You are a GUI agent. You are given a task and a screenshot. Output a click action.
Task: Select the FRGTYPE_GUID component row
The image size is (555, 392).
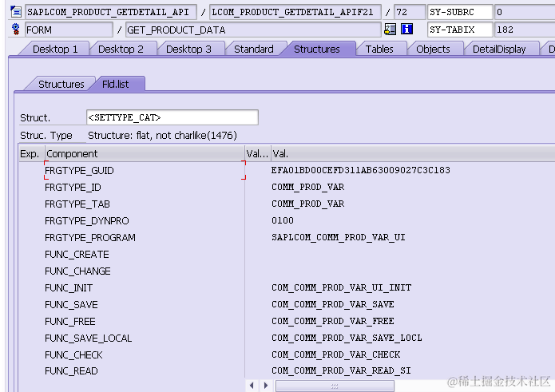click(145, 171)
